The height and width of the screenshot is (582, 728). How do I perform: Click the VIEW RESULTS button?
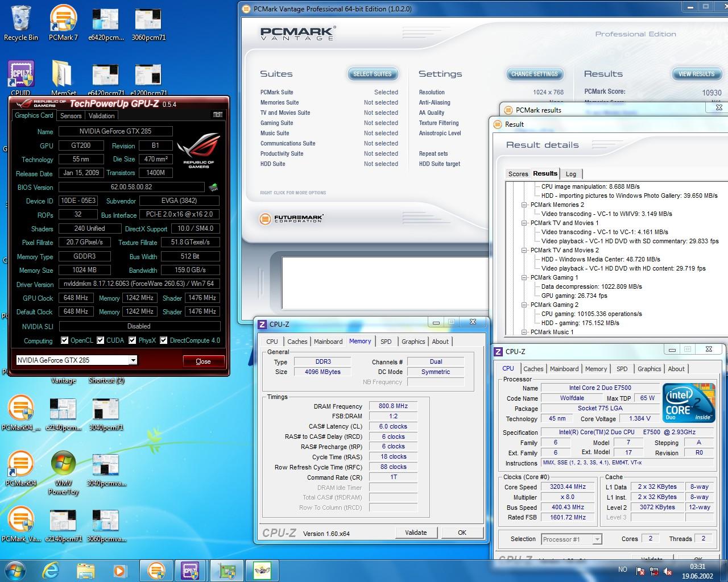click(x=696, y=74)
